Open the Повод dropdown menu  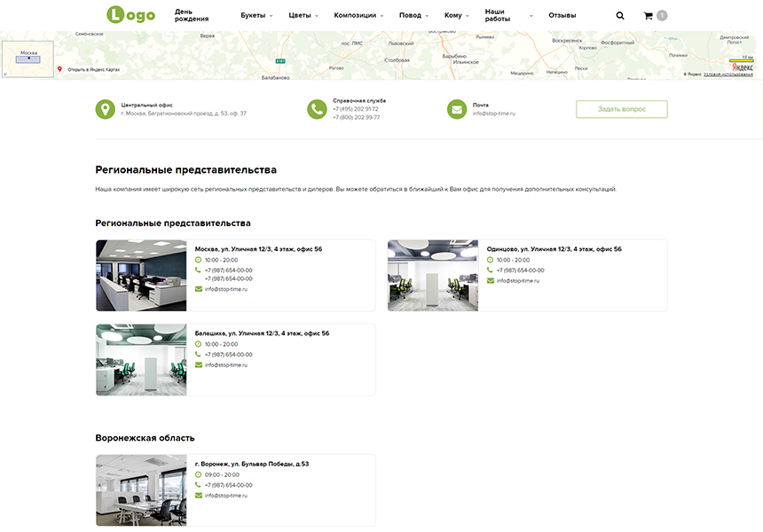413,15
